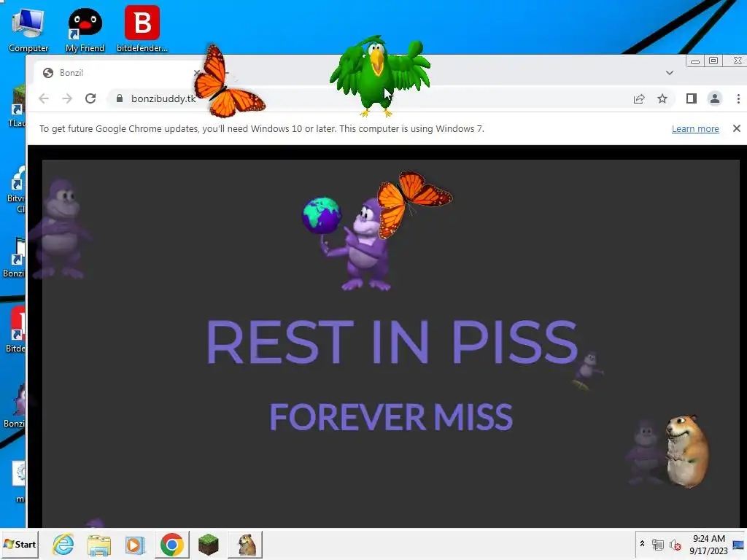Share this page icon
Image resolution: width=747 pixels, height=560 pixels.
point(639,98)
